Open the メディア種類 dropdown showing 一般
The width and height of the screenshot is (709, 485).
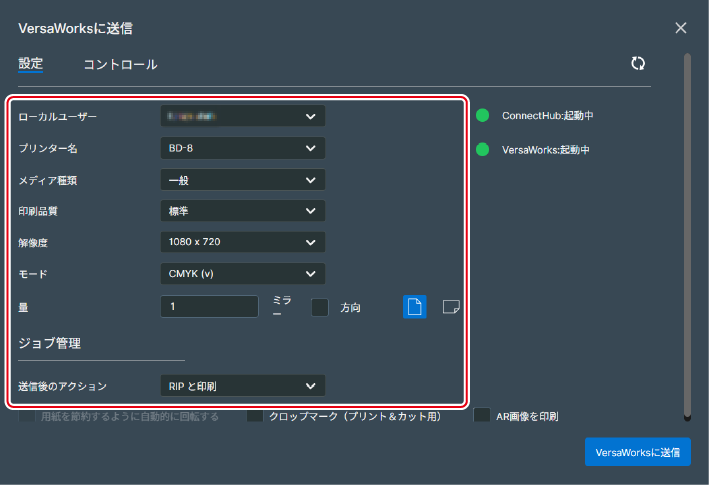coord(243,180)
